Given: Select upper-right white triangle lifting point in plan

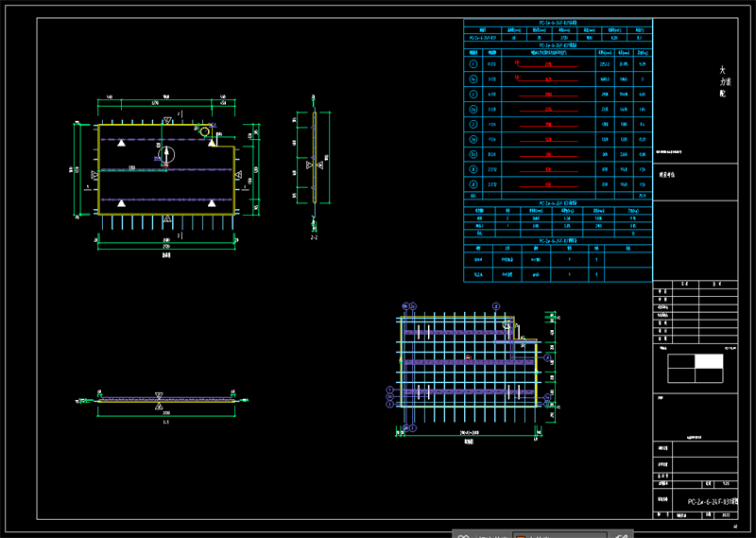Looking at the screenshot, I should pos(212,143).
